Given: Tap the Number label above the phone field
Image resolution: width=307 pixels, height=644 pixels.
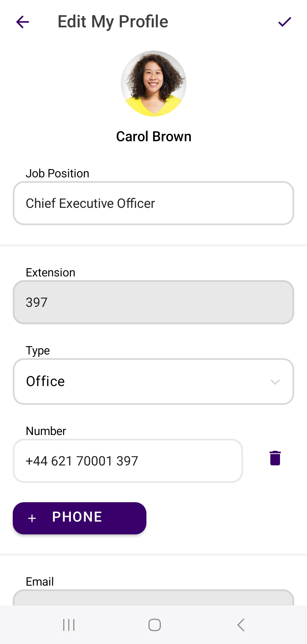Looking at the screenshot, I should point(46,431).
